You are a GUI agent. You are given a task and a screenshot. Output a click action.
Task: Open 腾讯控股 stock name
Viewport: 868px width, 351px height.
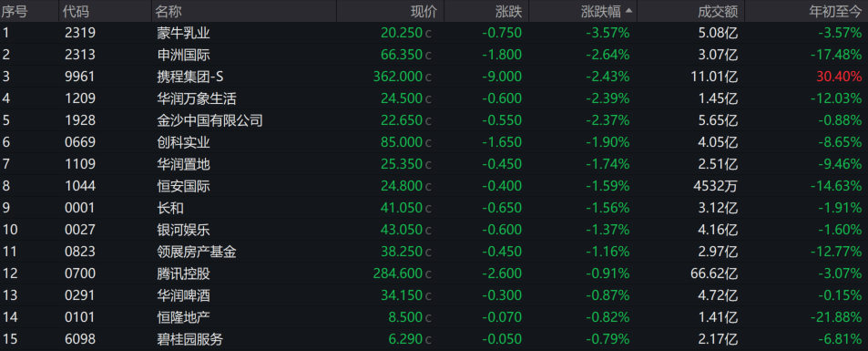pos(183,274)
